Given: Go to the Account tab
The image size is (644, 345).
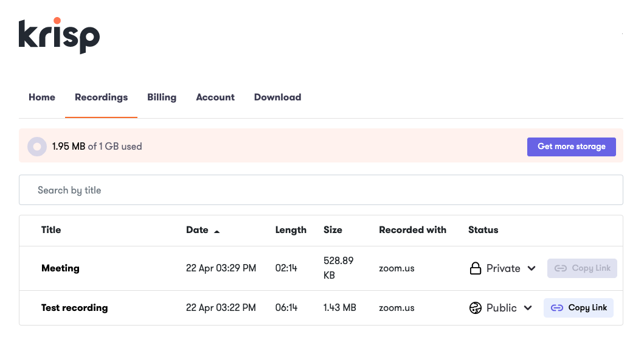Looking at the screenshot, I should coord(215,97).
